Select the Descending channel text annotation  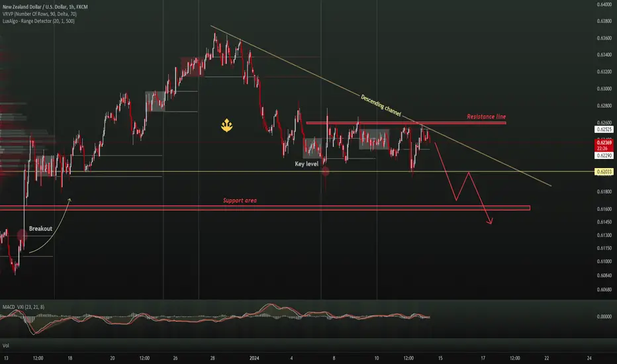click(381, 105)
